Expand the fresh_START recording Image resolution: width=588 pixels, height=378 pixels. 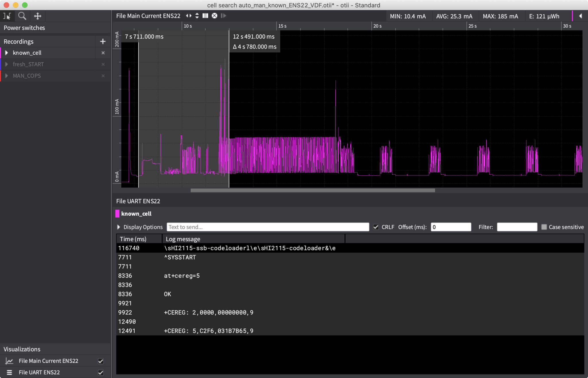pyautogui.click(x=6, y=64)
